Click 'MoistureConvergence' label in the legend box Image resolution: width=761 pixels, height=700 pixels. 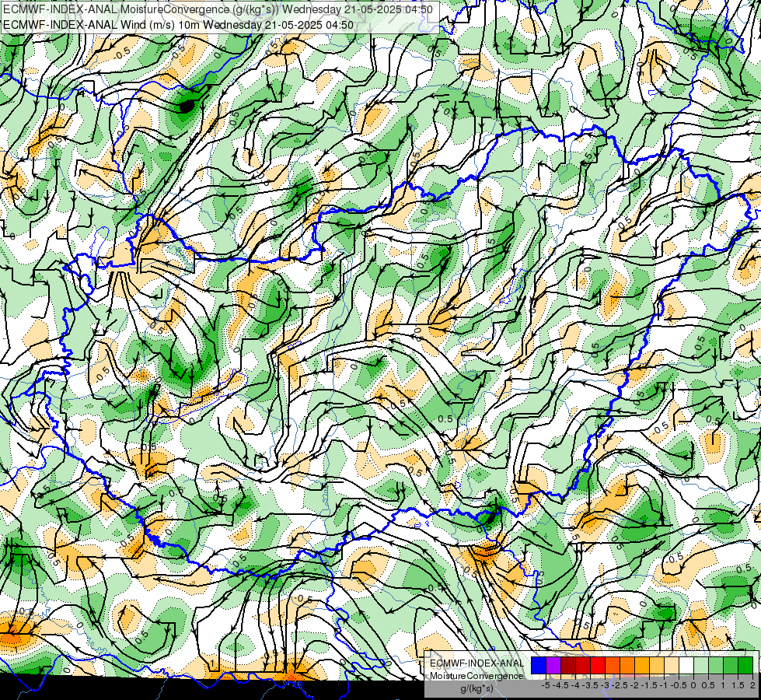[x=476, y=676]
